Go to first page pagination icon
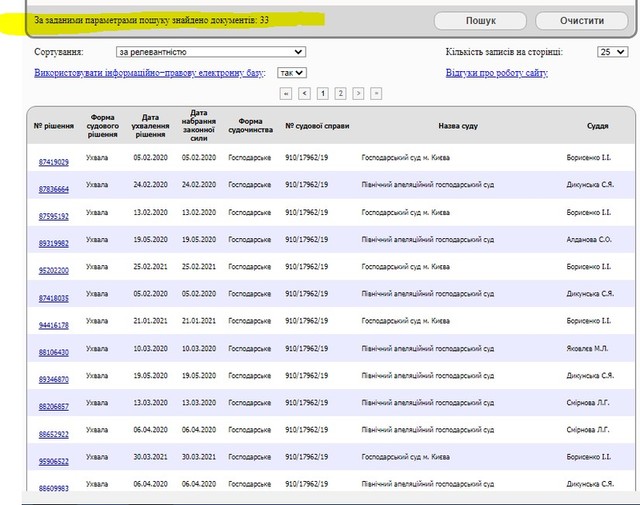 286,94
